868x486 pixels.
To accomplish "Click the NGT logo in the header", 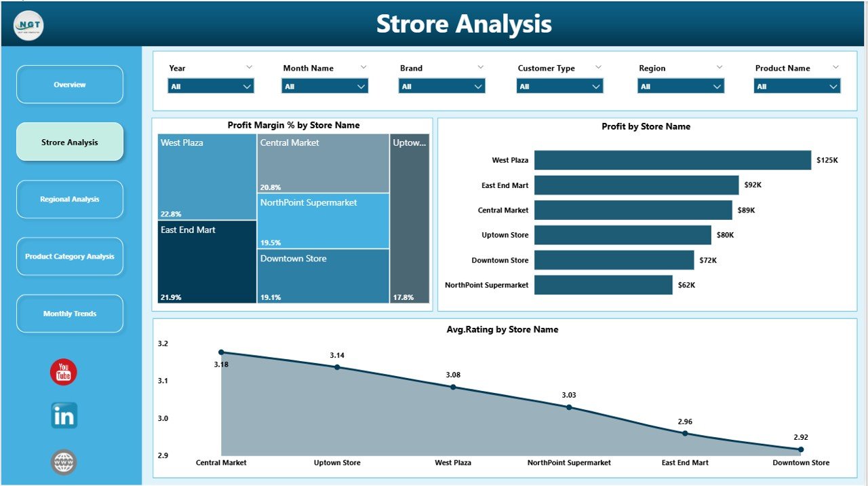I will (27, 24).
